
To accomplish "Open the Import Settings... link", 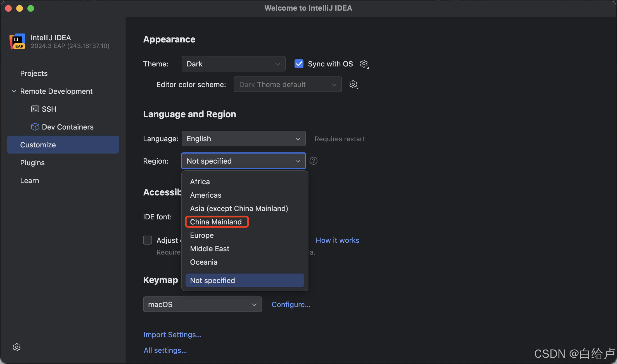I will (172, 335).
